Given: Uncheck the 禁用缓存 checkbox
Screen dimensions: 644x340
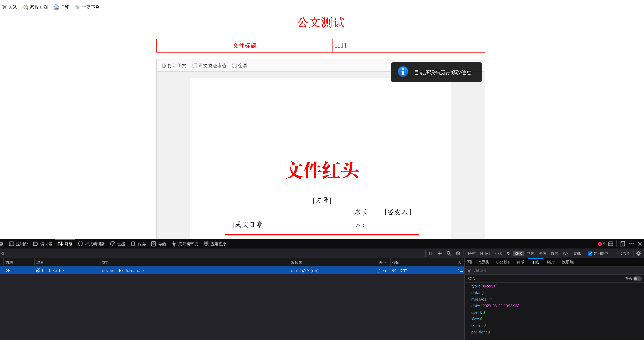Looking at the screenshot, I should (x=590, y=254).
